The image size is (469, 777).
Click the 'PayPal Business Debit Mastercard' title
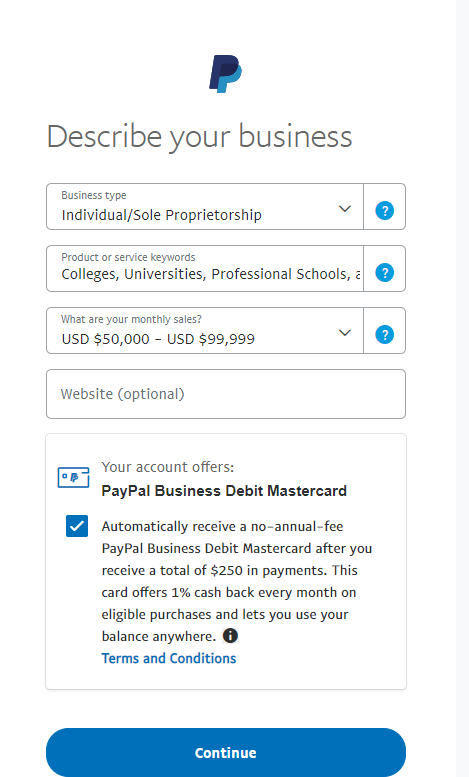coord(224,491)
